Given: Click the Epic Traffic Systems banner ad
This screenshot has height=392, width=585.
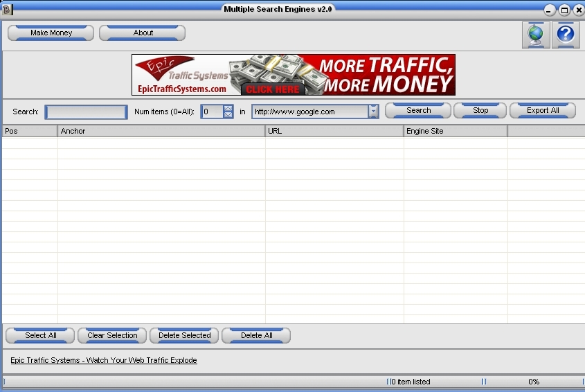Looking at the screenshot, I should point(294,75).
